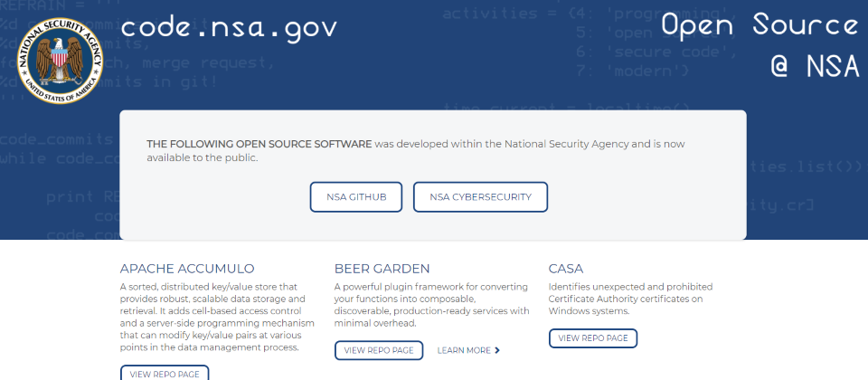Open the NSA CYBERSECURITY button
Viewport: 868px width, 380px height.
(480, 196)
